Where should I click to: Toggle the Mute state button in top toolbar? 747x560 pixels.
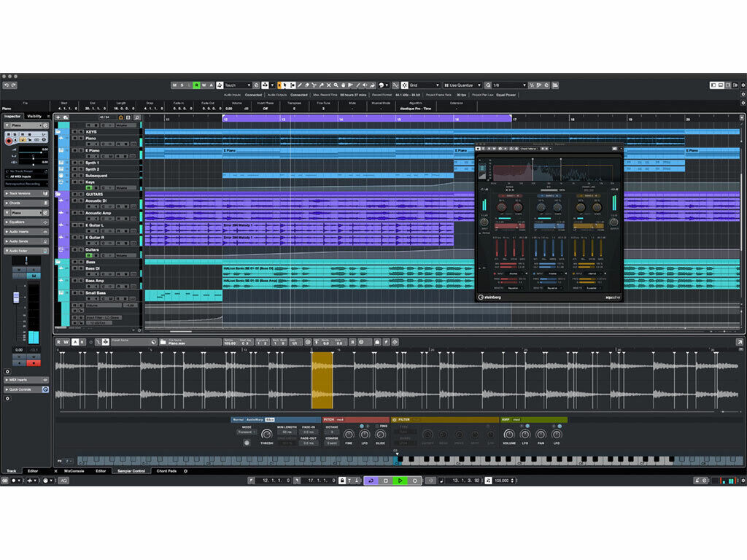pyautogui.click(x=174, y=85)
